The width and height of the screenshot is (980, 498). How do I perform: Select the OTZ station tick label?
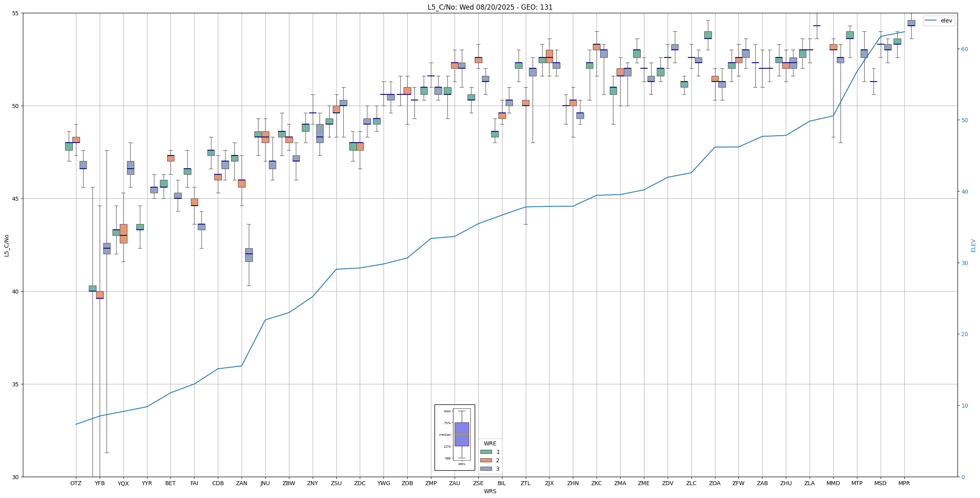[76, 483]
